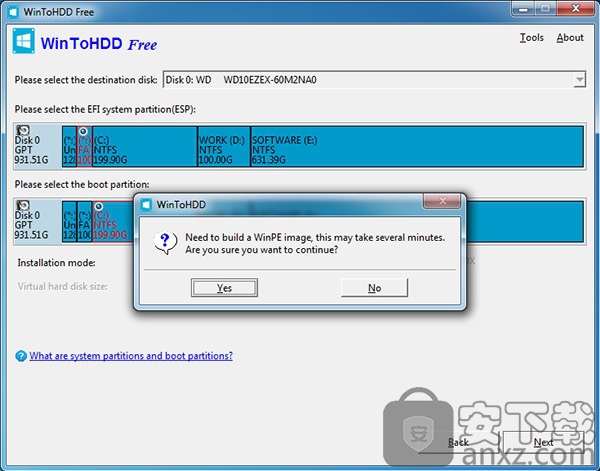Click the 'Please select the boot partition:' text
Image resolution: width=600 pixels, height=471 pixels.
82,184
